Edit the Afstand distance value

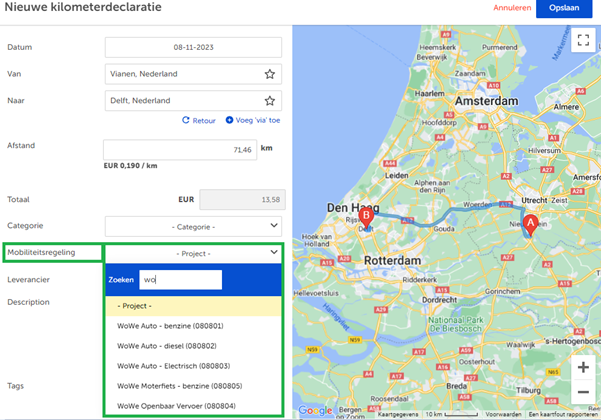point(180,150)
